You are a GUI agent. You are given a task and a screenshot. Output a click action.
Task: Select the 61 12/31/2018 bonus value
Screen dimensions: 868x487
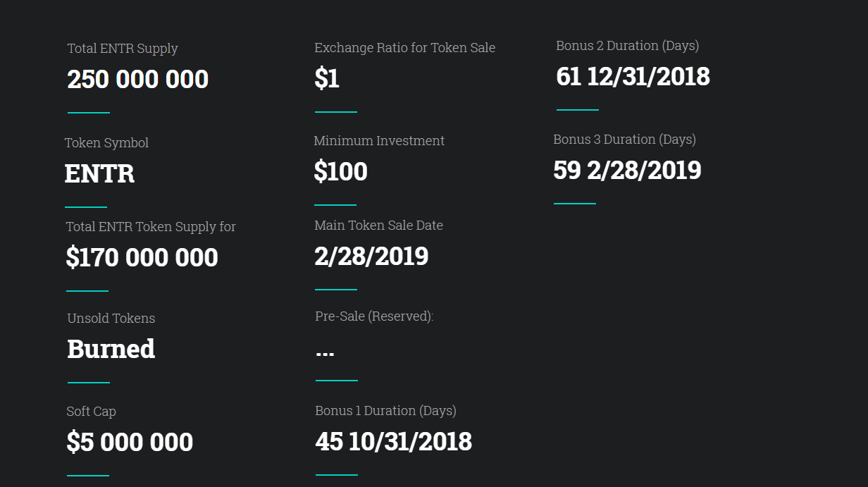(x=633, y=76)
